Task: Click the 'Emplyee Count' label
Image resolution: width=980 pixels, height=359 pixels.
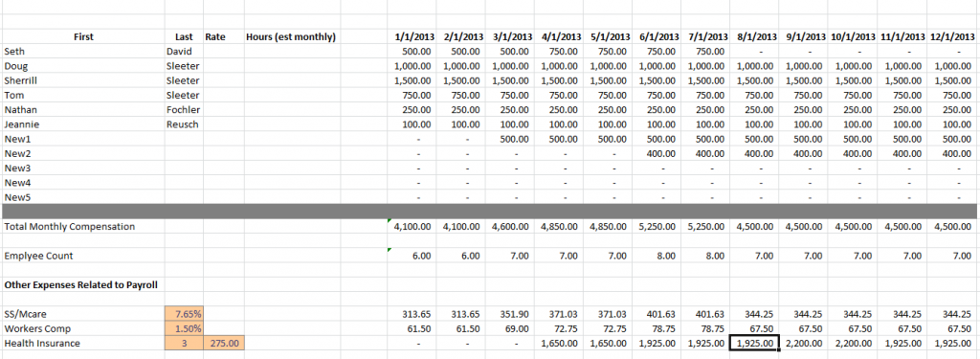Action: pyautogui.click(x=38, y=256)
